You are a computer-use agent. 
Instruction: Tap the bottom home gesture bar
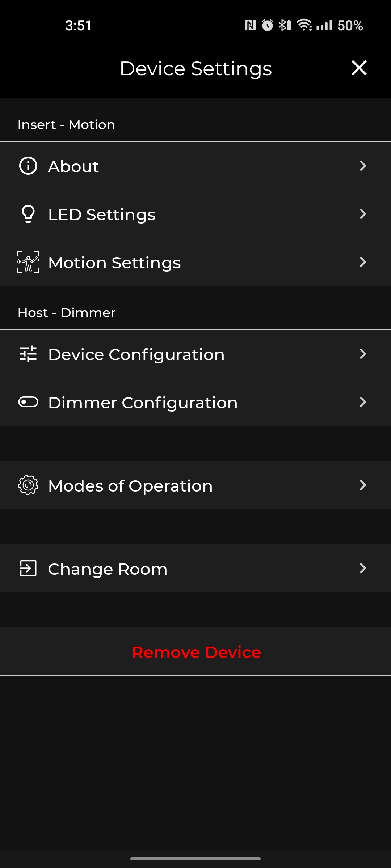coord(195,859)
